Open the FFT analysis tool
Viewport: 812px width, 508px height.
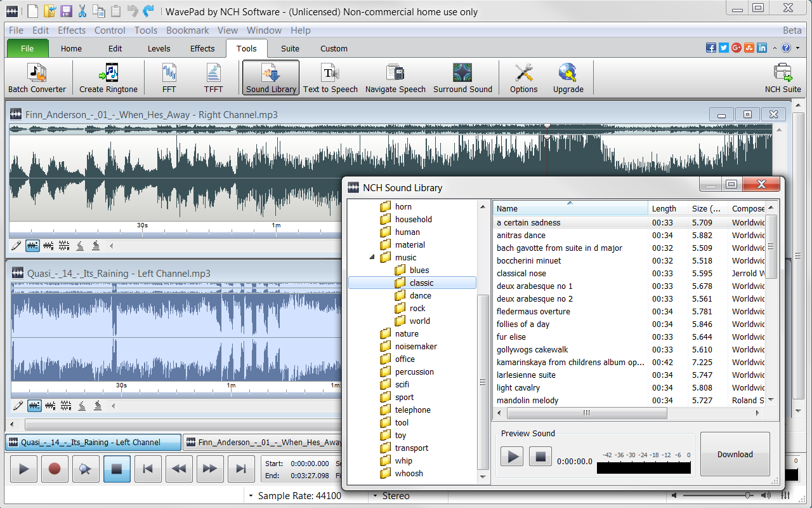(x=169, y=76)
